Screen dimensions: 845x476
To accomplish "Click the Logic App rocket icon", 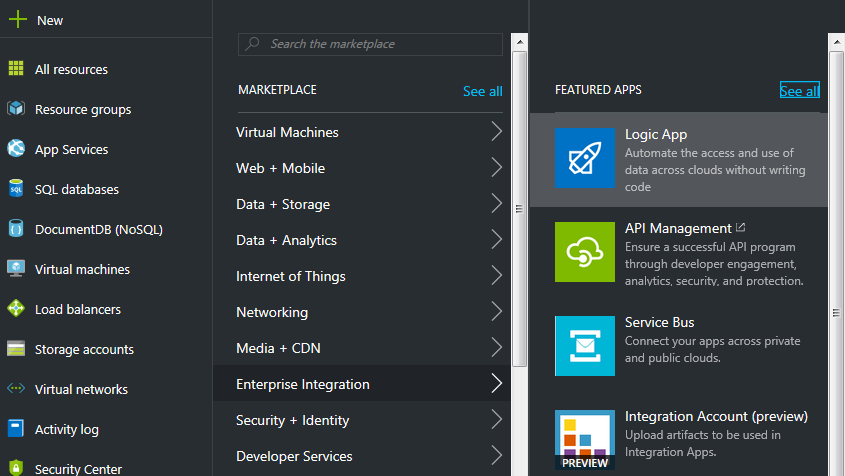I will pyautogui.click(x=585, y=158).
